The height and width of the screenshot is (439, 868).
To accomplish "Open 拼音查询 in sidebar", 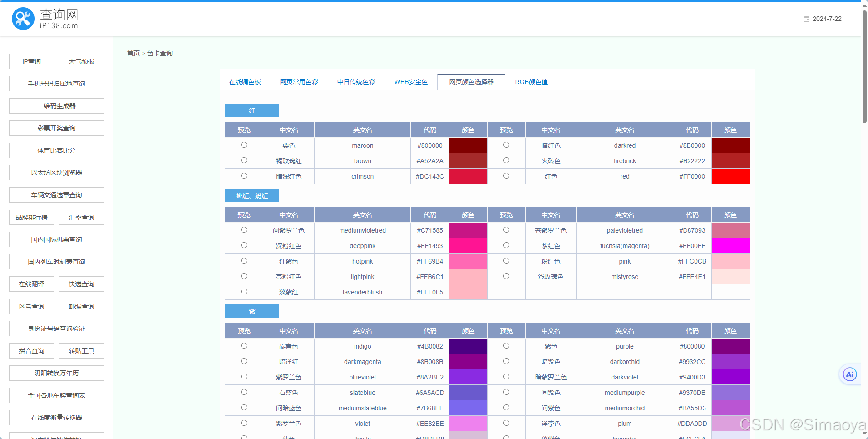I will 32,351.
